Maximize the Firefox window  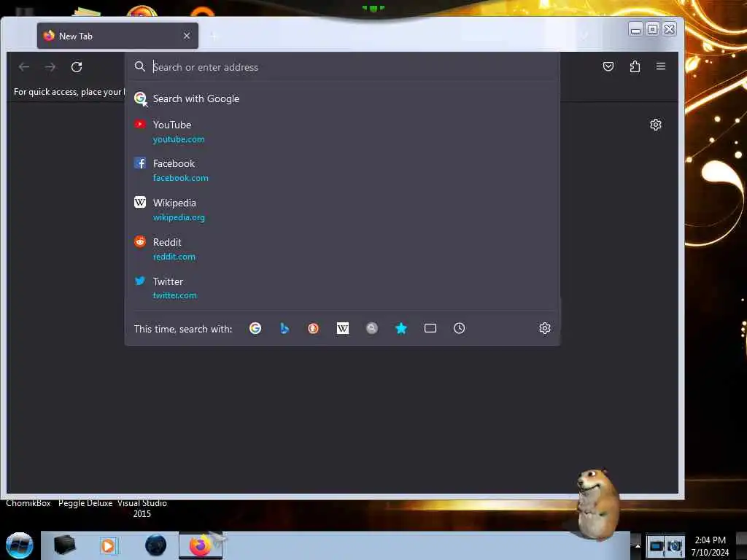tap(653, 29)
